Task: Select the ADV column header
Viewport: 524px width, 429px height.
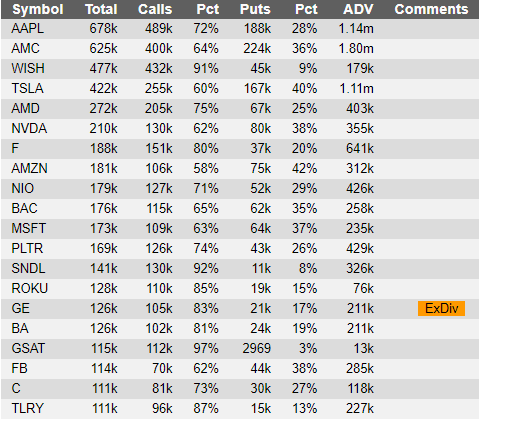Action: [x=358, y=9]
